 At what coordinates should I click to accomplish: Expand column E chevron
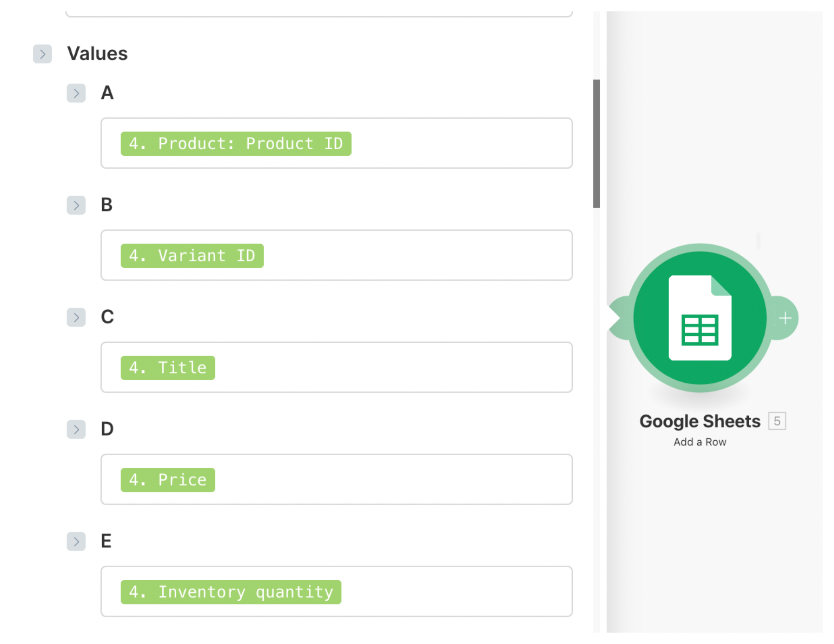click(x=76, y=542)
